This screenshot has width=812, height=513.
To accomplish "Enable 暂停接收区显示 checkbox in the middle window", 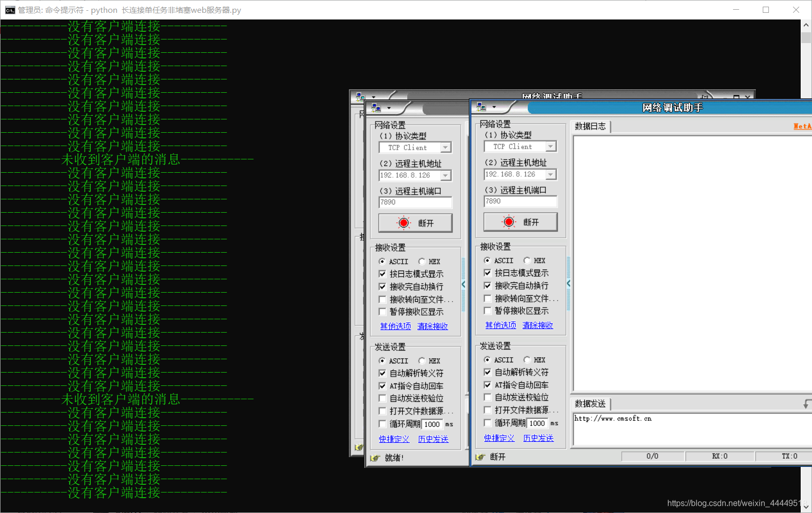I will tap(383, 312).
